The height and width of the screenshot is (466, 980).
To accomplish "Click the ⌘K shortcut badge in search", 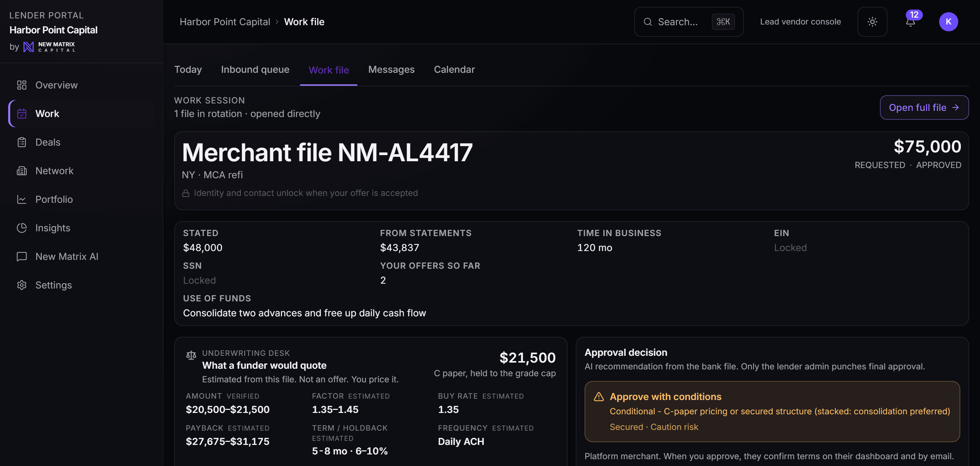I will pos(723,22).
